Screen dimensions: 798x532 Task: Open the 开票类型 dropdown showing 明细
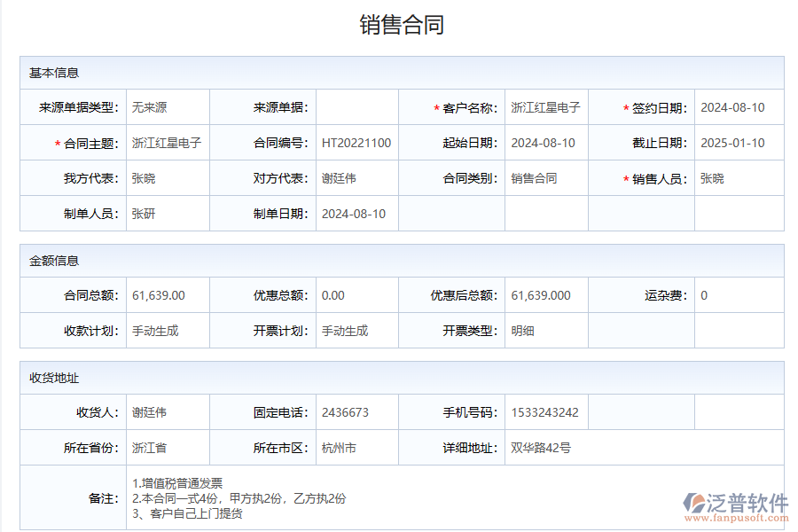pyautogui.click(x=545, y=330)
